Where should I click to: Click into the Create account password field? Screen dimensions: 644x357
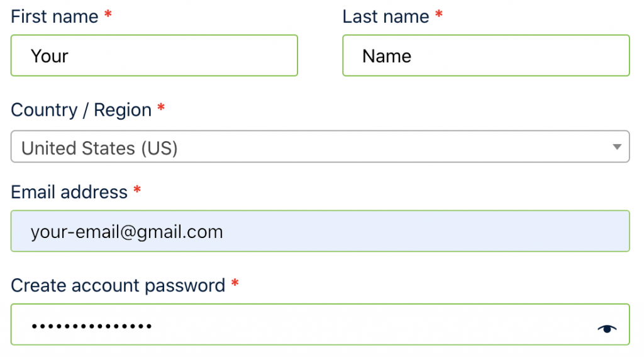(x=320, y=324)
